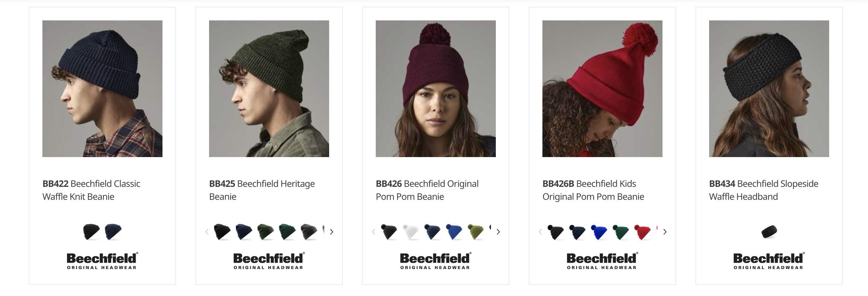The width and height of the screenshot is (868, 296).
Task: Open BB426 Beechfield Original Pom Pom Beanie title
Action: coord(427,190)
